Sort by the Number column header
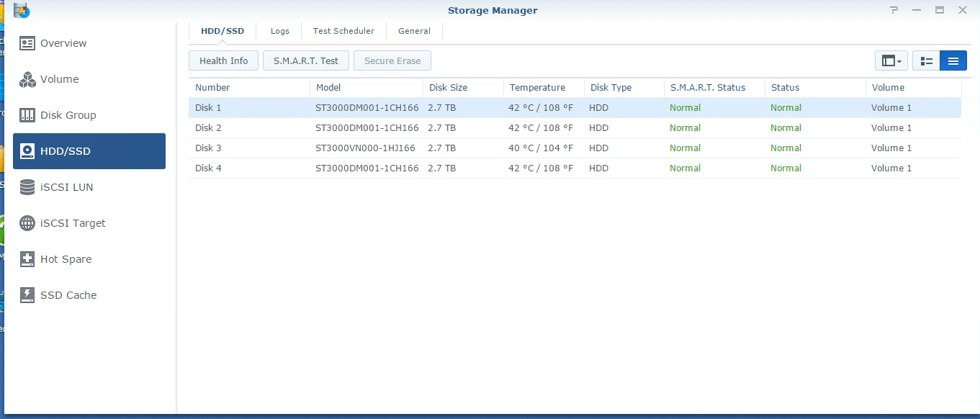Image resolution: width=980 pixels, height=419 pixels. tap(249, 88)
